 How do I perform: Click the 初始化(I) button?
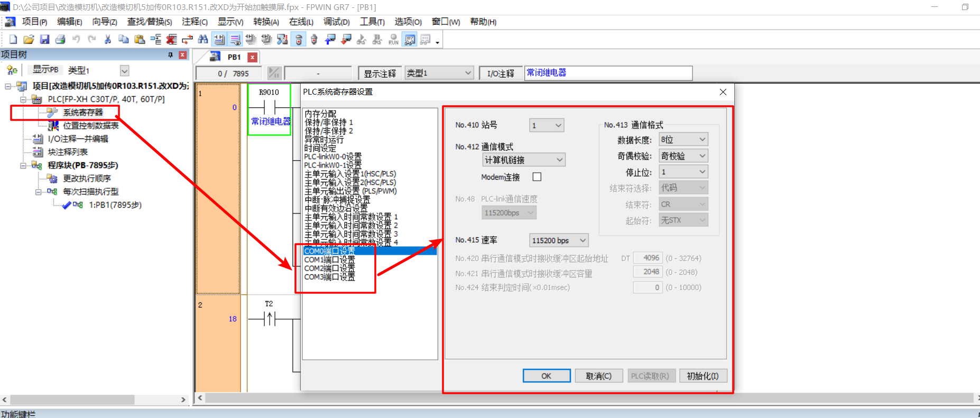[702, 376]
